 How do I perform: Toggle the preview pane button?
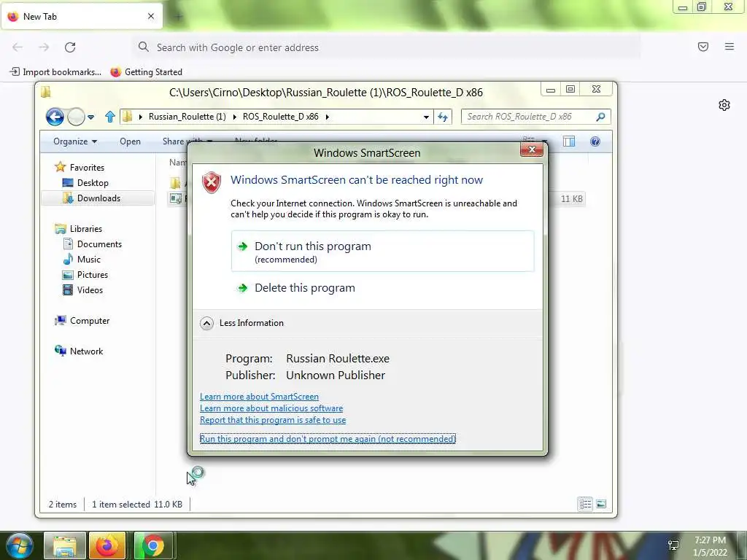click(x=569, y=141)
